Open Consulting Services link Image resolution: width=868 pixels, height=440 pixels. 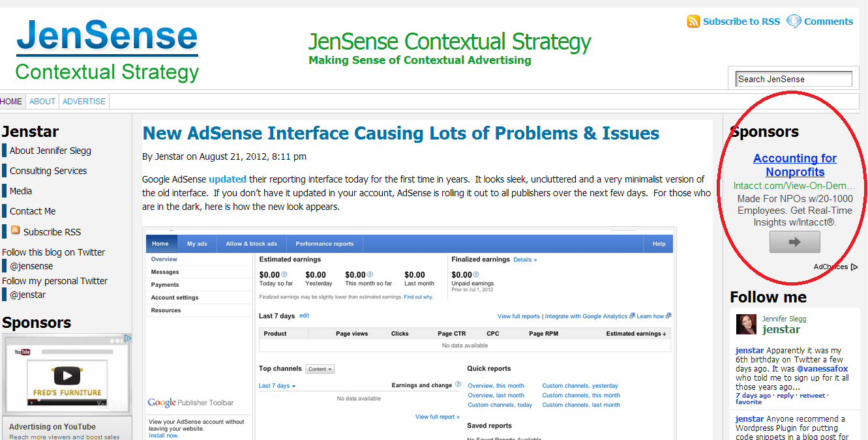(48, 171)
